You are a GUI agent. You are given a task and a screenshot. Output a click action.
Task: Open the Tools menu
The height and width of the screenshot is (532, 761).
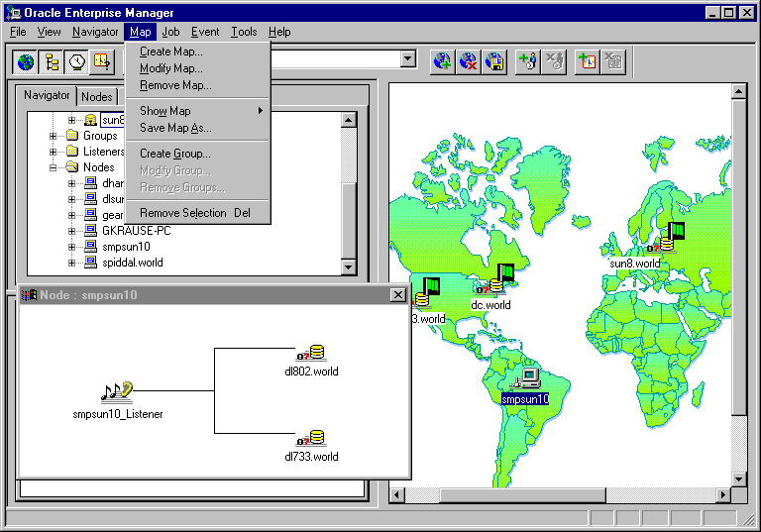244,32
